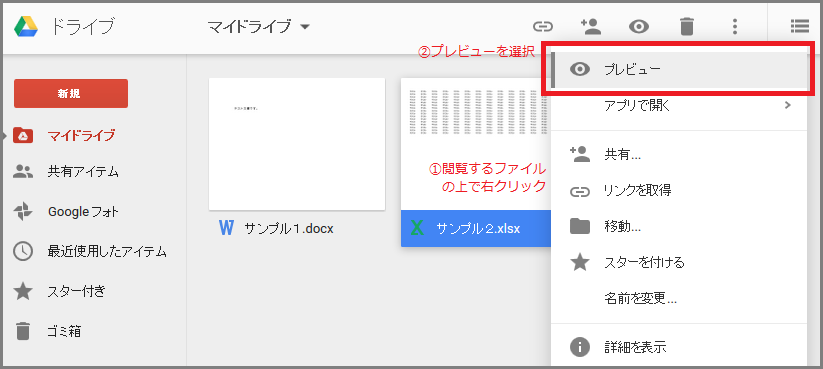
Task: Choose スターを付ける from the context menu
Action: click(x=679, y=262)
